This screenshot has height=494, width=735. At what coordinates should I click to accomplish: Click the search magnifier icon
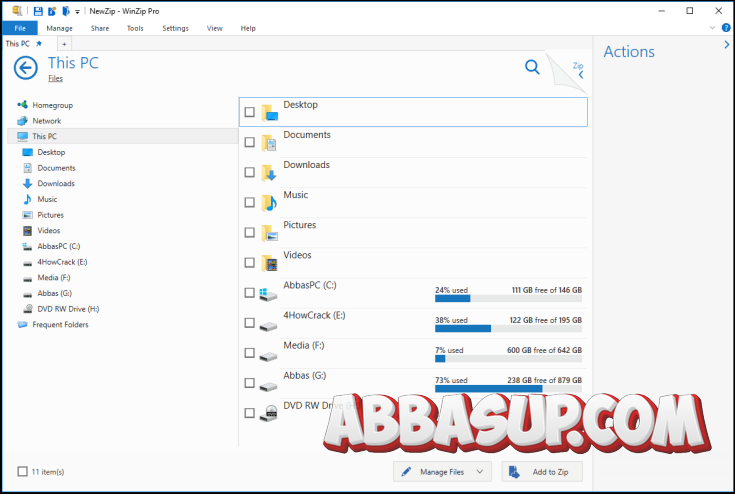tap(532, 67)
